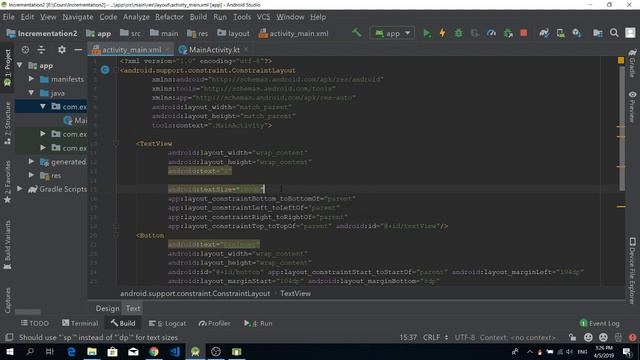Expand the generated folder
The image size is (640, 360).
point(31,162)
